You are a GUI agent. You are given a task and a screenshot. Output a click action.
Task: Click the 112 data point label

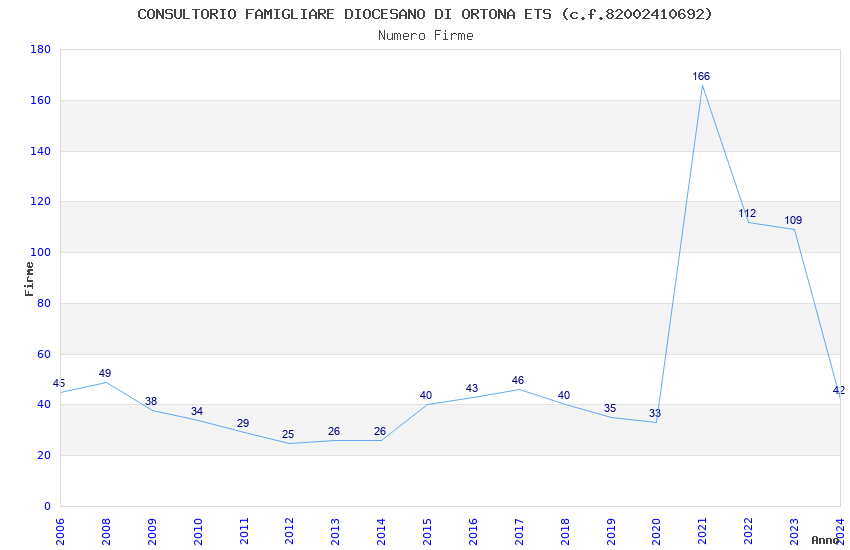(747, 213)
